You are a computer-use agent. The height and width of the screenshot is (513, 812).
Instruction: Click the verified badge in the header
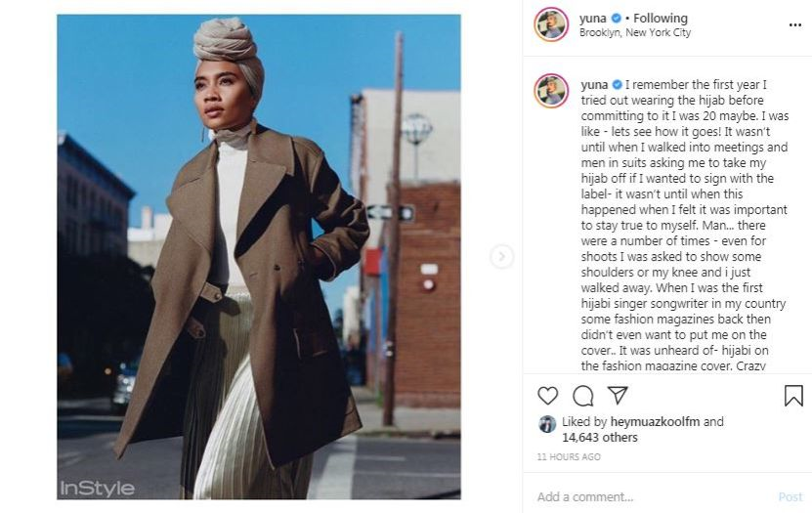pyautogui.click(x=617, y=19)
